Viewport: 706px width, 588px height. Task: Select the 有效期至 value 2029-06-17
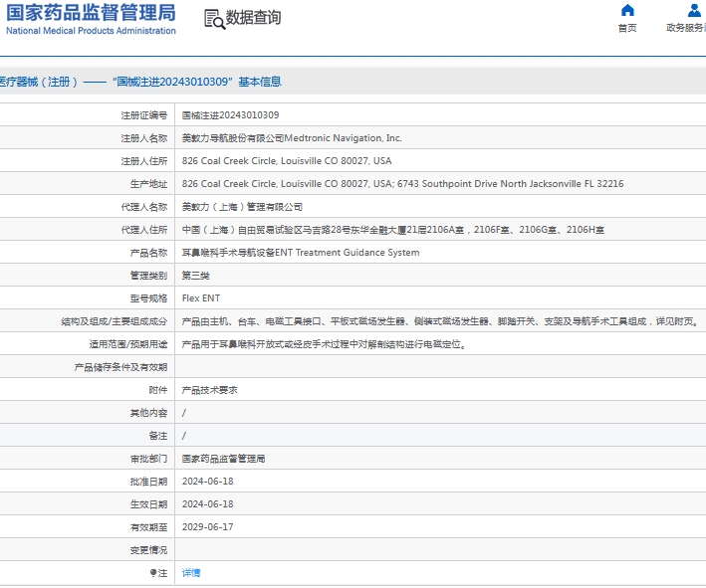tap(207, 527)
